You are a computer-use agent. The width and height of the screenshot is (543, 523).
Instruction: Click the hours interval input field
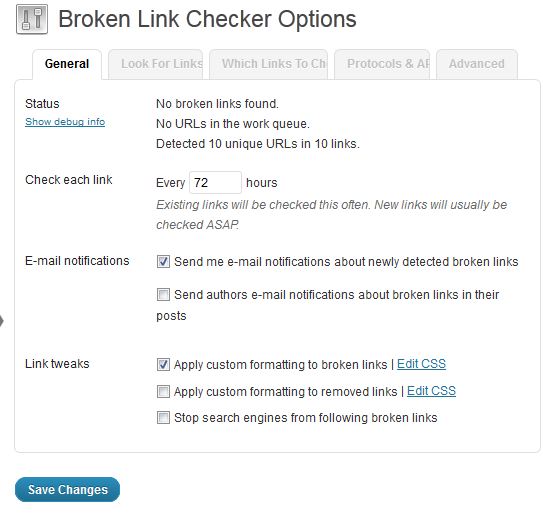coord(215,183)
